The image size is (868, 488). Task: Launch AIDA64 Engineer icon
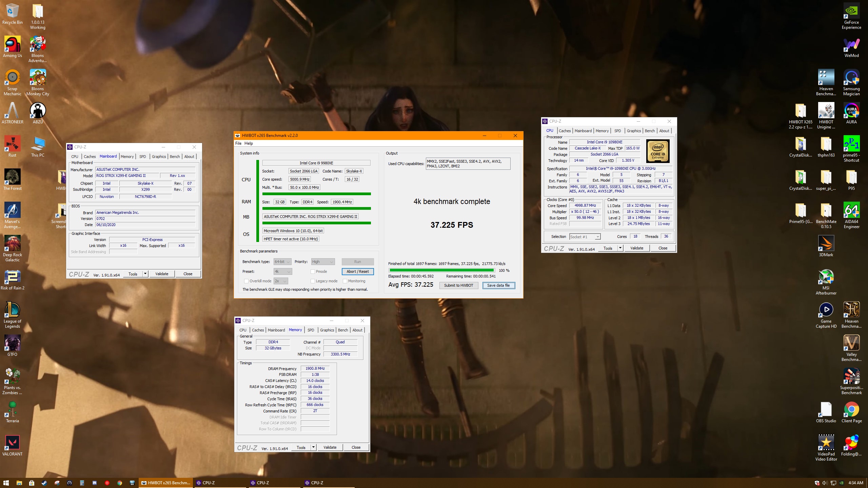click(851, 215)
